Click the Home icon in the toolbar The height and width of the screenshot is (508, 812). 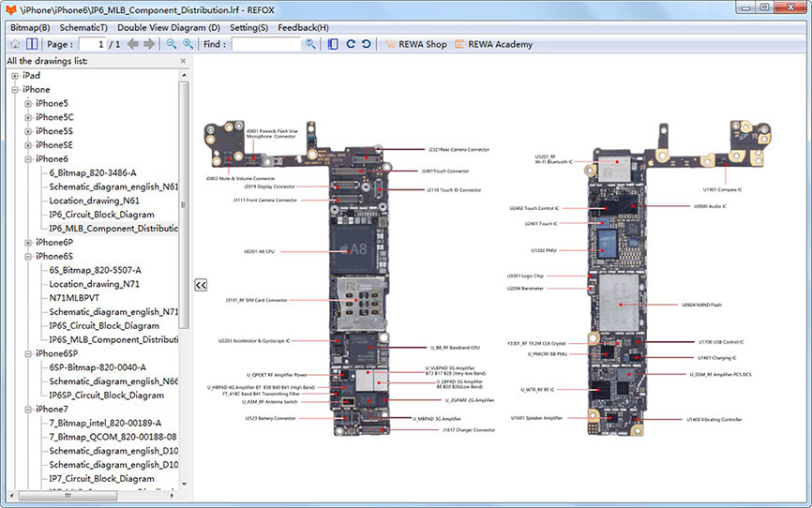point(16,45)
